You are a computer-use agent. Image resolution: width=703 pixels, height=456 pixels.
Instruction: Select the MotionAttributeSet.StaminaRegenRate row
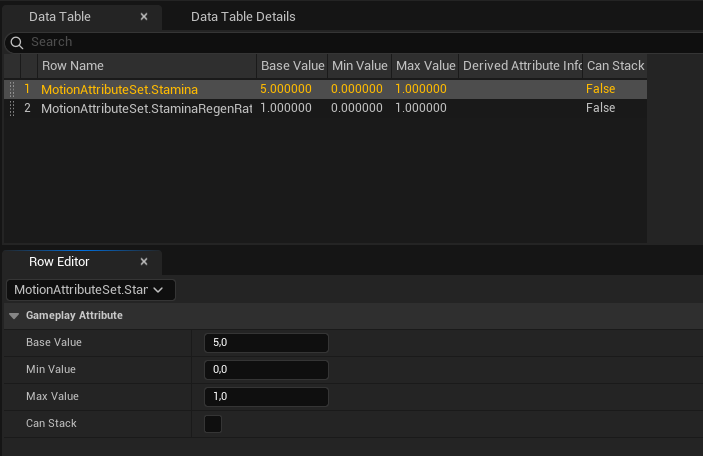[x=146, y=108]
